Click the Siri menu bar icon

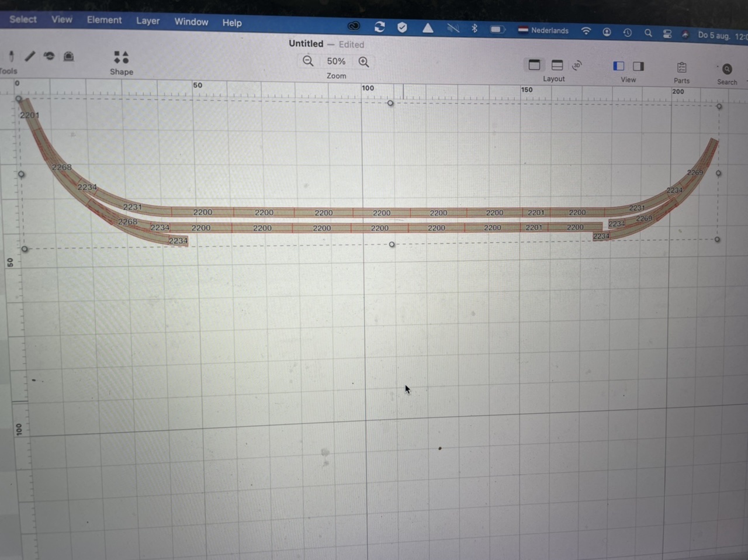[685, 34]
